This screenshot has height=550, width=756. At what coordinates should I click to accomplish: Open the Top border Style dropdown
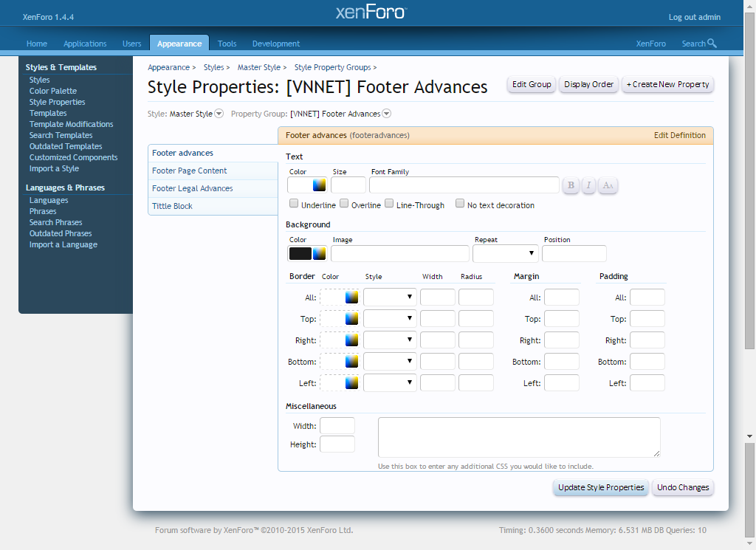[390, 319]
